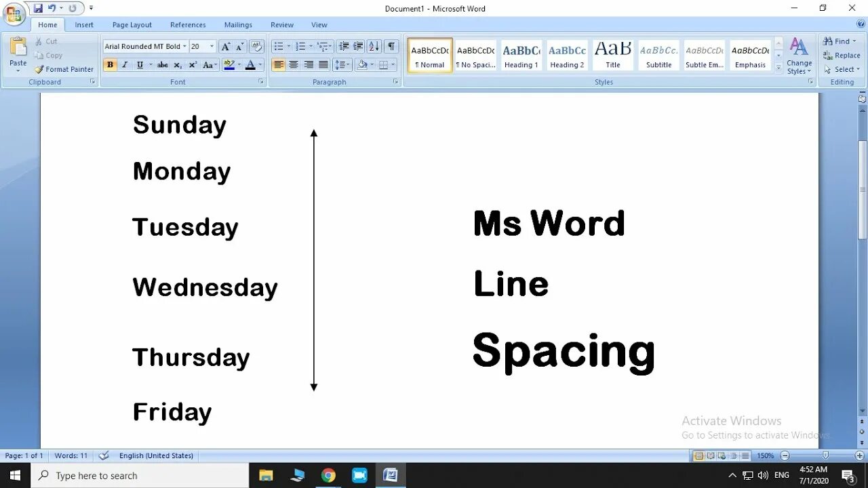Increase the paragraph indent
The height and width of the screenshot is (488, 868).
coord(358,46)
